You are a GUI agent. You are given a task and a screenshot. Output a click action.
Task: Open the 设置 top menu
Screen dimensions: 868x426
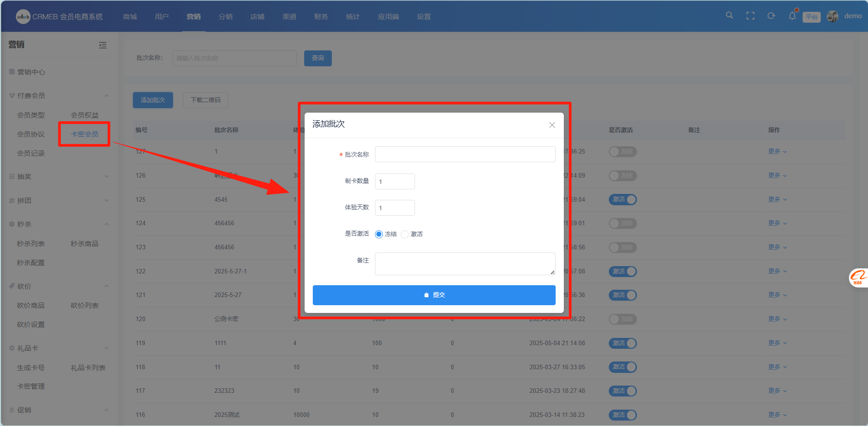tap(424, 16)
